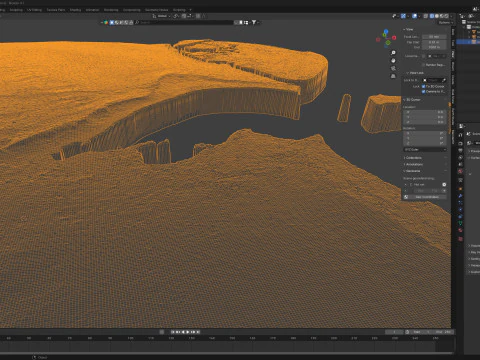The width and height of the screenshot is (480, 360).
Task: Jump to the first frame in timeline
Action: (x=173, y=332)
